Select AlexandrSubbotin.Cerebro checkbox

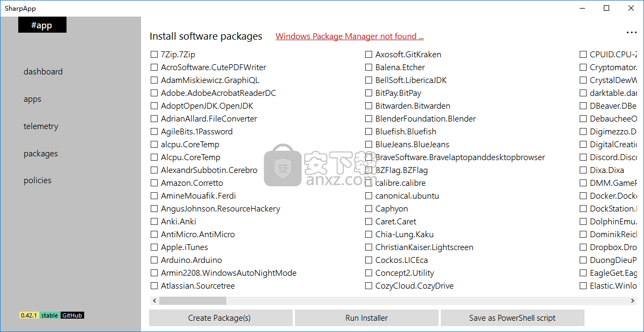pos(154,170)
